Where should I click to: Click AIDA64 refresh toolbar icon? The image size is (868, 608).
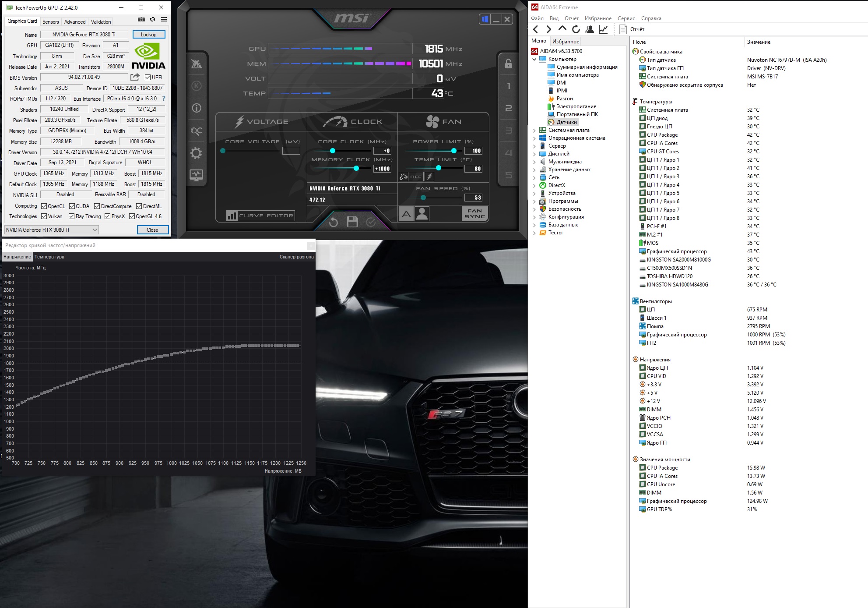[576, 29]
